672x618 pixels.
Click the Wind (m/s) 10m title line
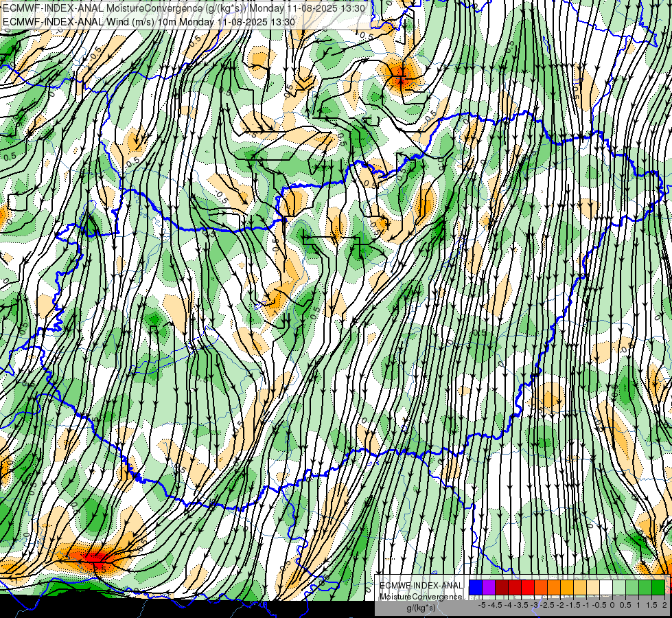click(x=149, y=21)
